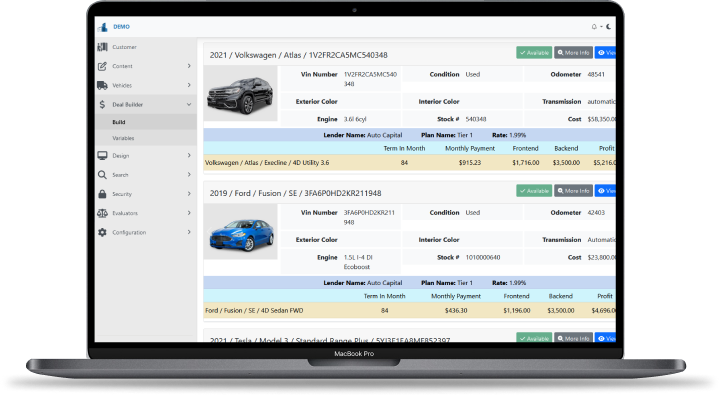Click Available button for Tesla Model 3
The image size is (719, 396).
(x=534, y=337)
